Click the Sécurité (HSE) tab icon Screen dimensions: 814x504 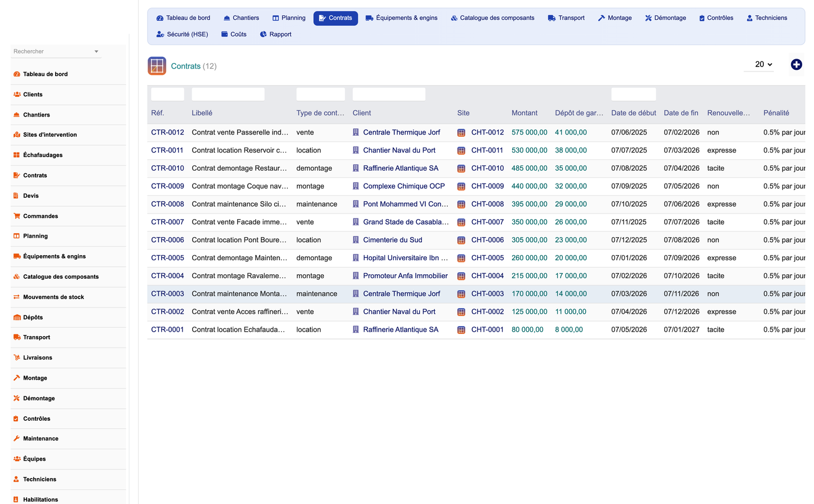(160, 34)
